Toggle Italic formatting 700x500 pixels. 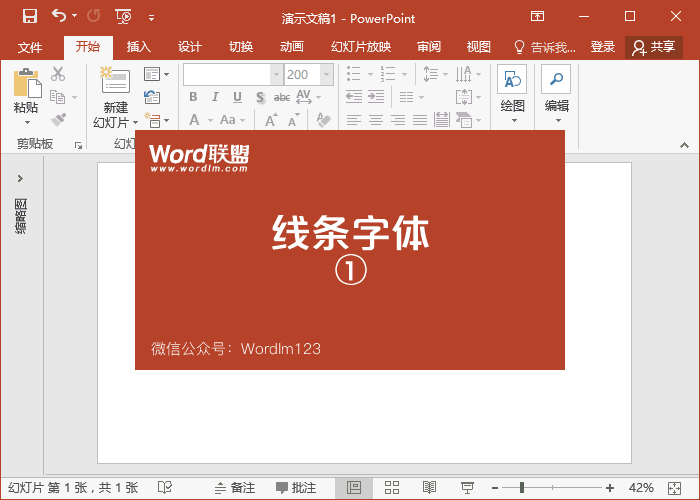pos(215,97)
